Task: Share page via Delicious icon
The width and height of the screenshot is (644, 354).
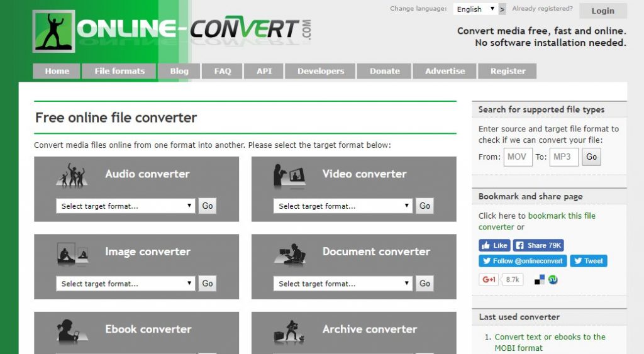Action: 540,280
